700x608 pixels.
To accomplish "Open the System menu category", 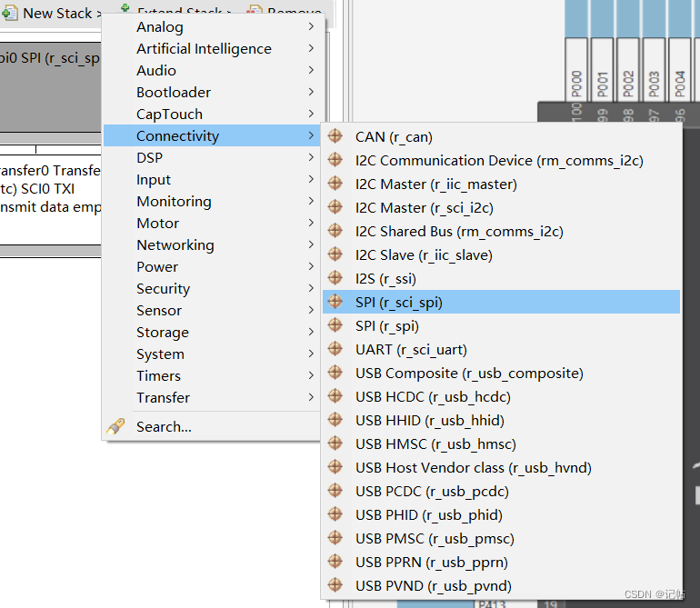I will (x=212, y=354).
